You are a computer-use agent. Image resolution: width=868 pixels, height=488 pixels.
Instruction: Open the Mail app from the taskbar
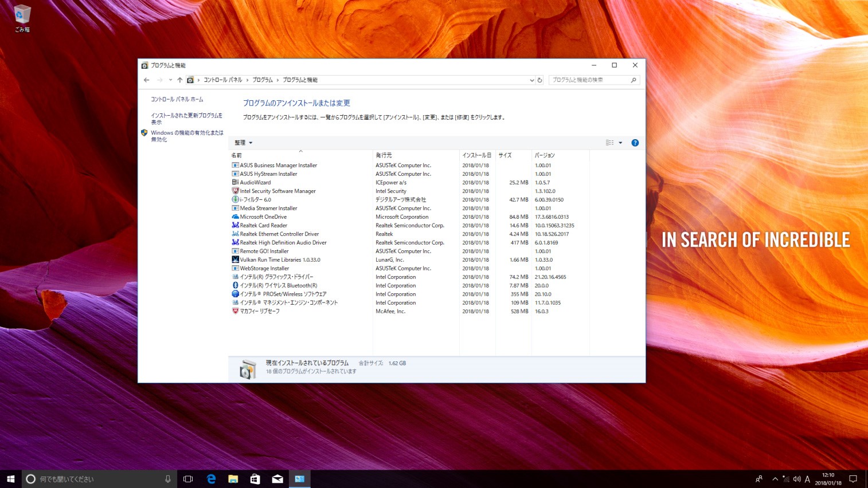(x=277, y=479)
